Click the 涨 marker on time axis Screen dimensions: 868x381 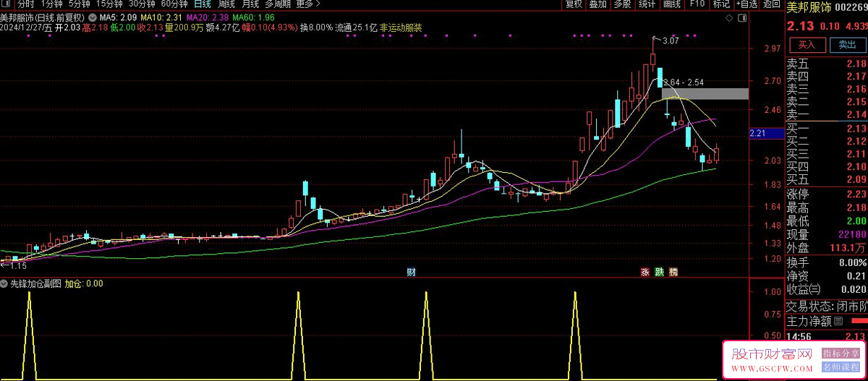click(x=644, y=273)
